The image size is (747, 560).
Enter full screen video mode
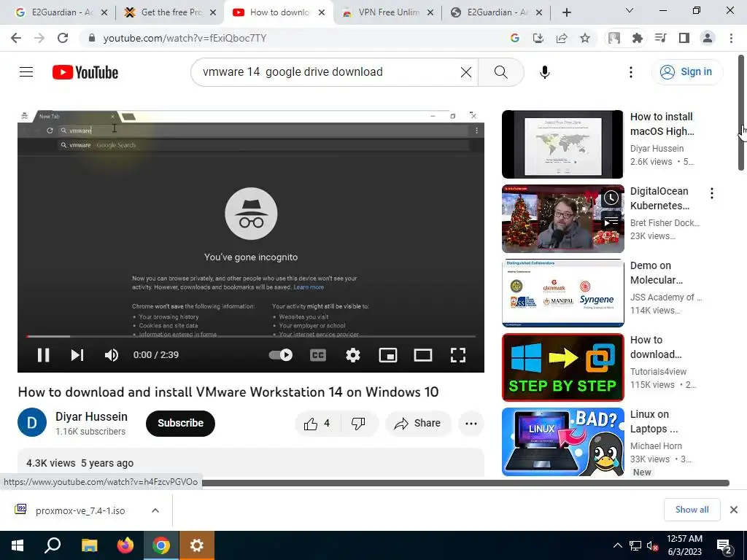pos(458,355)
